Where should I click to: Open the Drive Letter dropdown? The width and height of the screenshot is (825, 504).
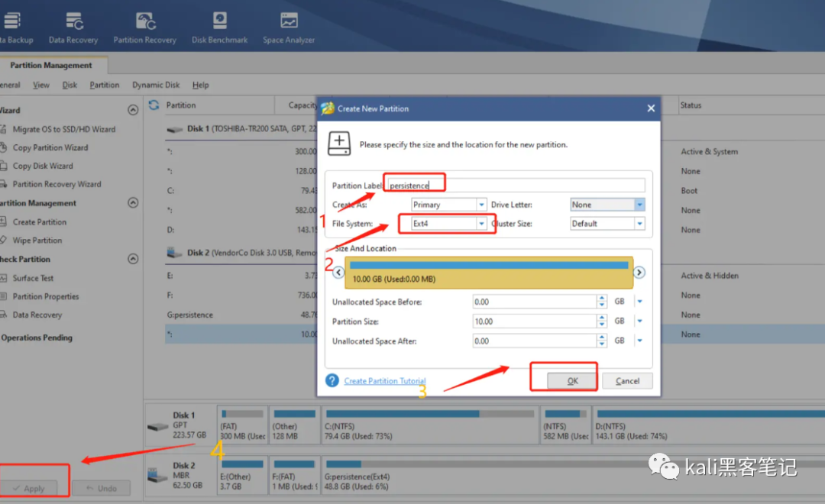click(640, 205)
